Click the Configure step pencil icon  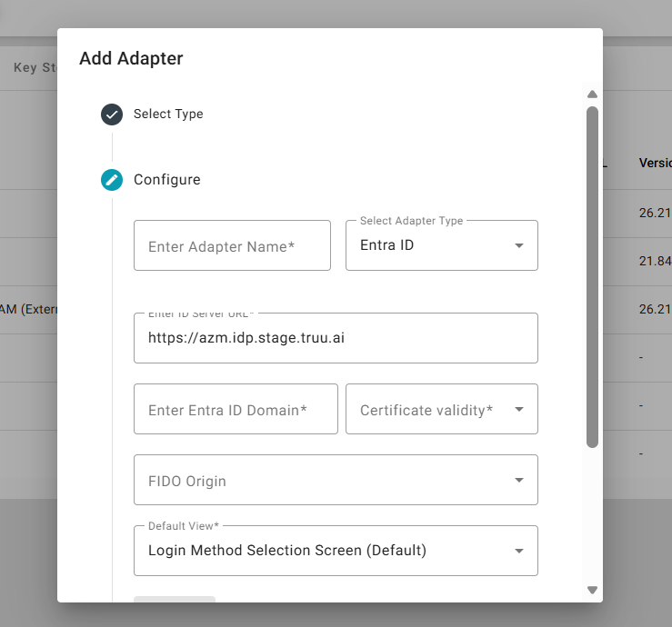coord(112,180)
